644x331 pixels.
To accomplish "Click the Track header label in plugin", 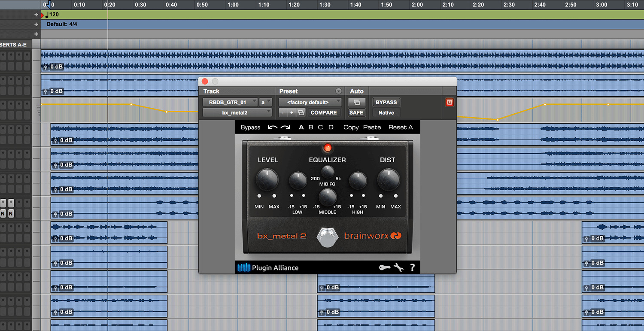I will point(211,91).
